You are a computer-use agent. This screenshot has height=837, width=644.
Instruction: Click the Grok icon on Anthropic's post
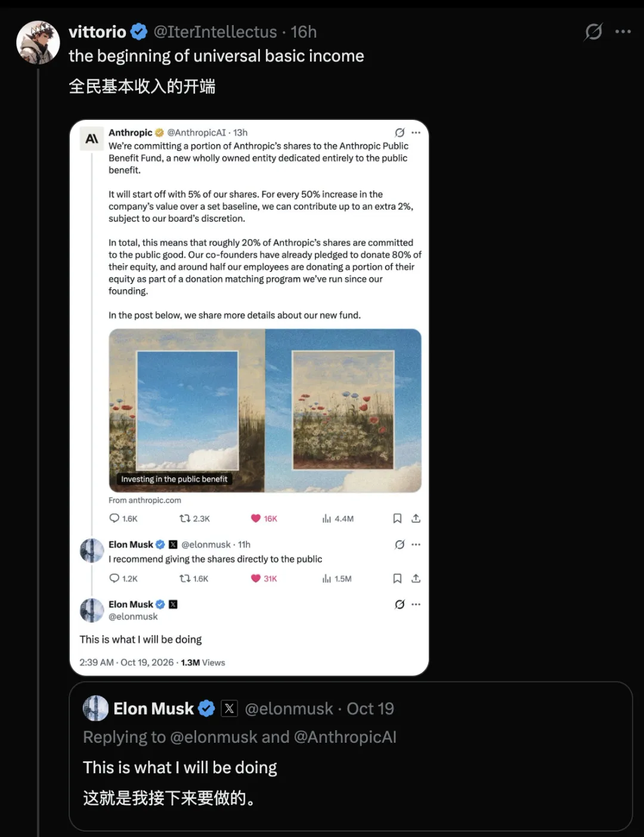click(400, 132)
